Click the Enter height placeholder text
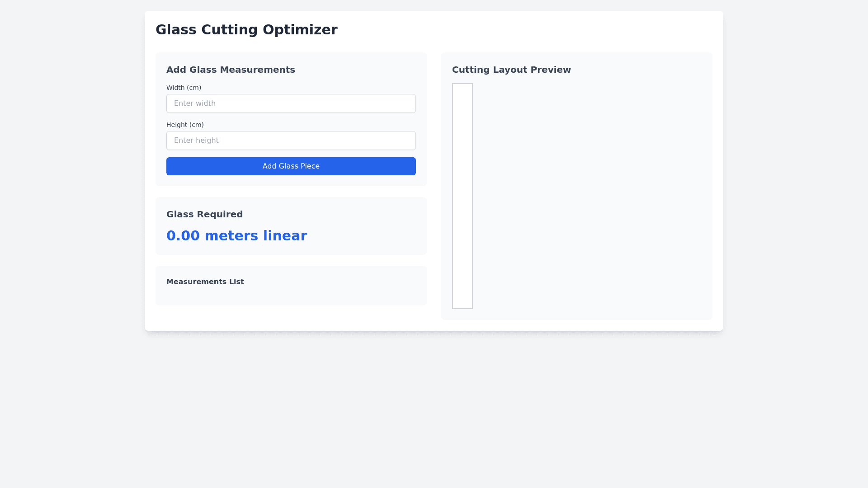This screenshot has width=868, height=488. click(x=196, y=141)
